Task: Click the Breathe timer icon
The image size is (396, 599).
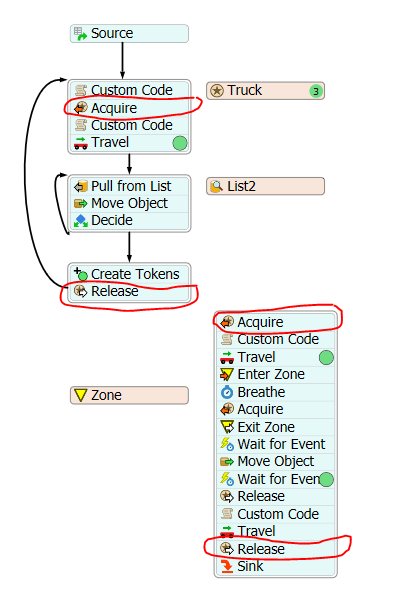Action: 227,392
